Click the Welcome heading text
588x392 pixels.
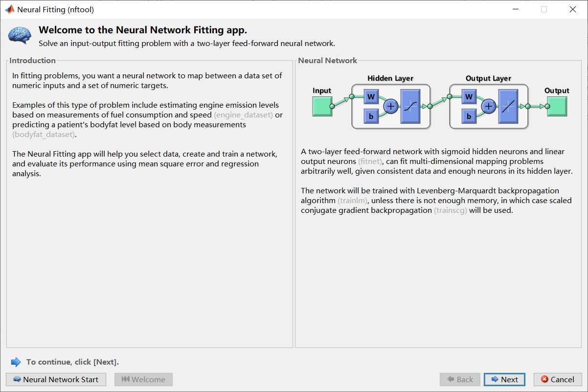point(143,30)
